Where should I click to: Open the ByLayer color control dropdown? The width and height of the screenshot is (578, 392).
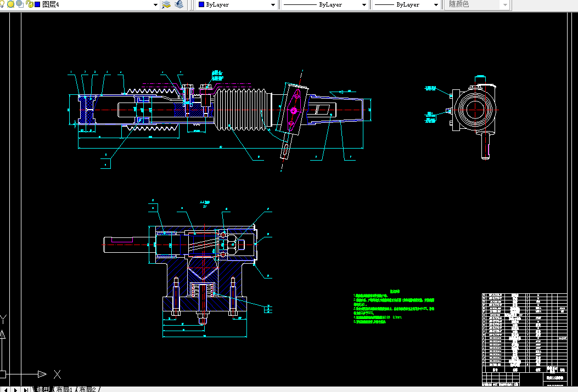click(x=273, y=4)
